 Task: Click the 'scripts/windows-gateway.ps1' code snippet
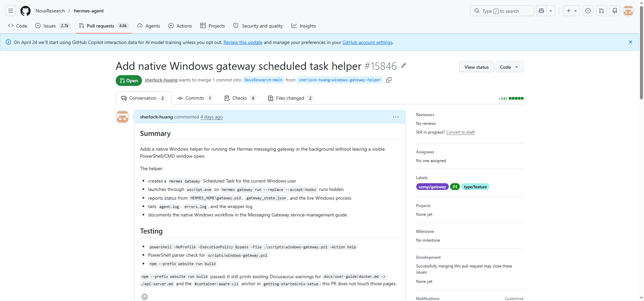click(237, 255)
